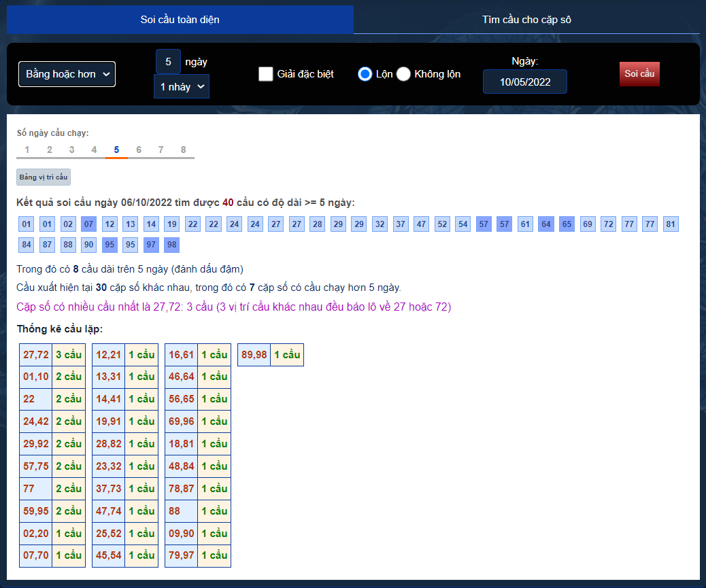
Task: Click pair 89,98 in statistics table
Action: click(x=254, y=355)
